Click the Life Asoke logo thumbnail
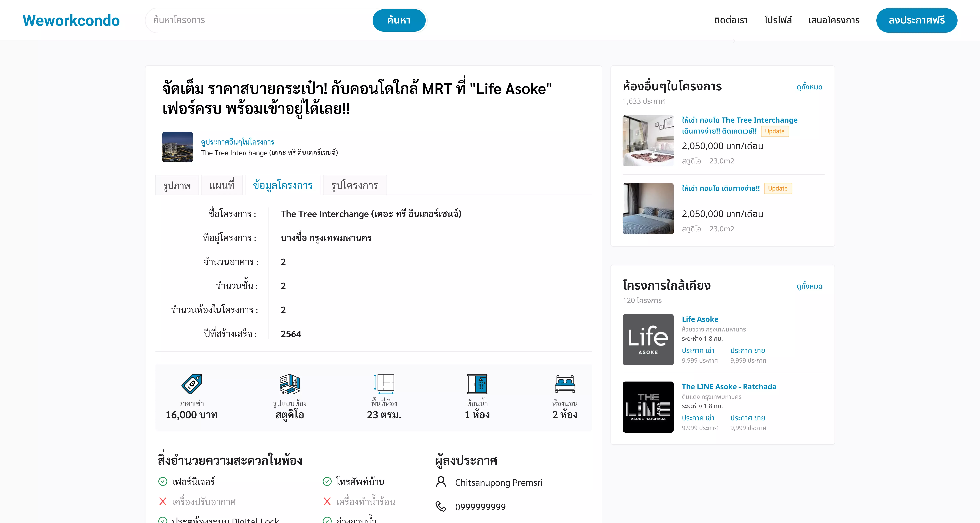980x523 pixels. (x=648, y=339)
